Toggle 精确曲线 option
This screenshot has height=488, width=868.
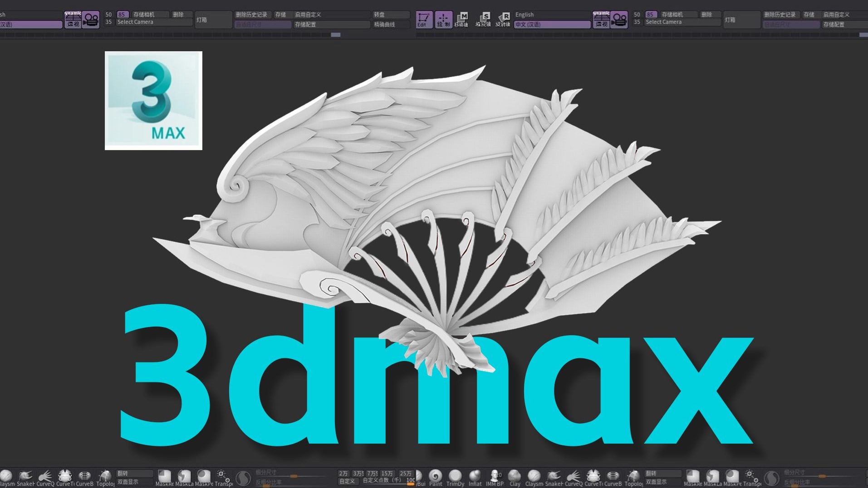click(x=391, y=24)
